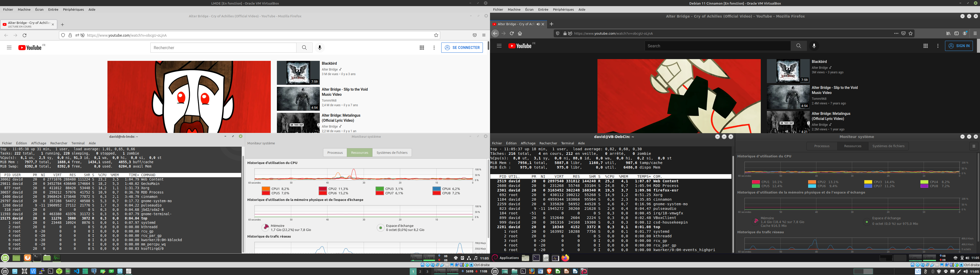Screen dimensions: 980x275
Task: Mute the Alter Bridge tab via speaker icon
Action: (x=538, y=24)
